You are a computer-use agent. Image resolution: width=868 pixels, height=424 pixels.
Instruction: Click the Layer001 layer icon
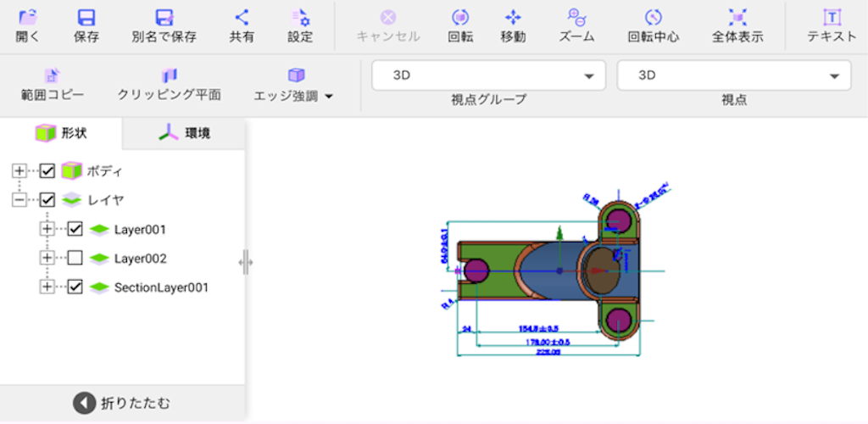(x=99, y=229)
